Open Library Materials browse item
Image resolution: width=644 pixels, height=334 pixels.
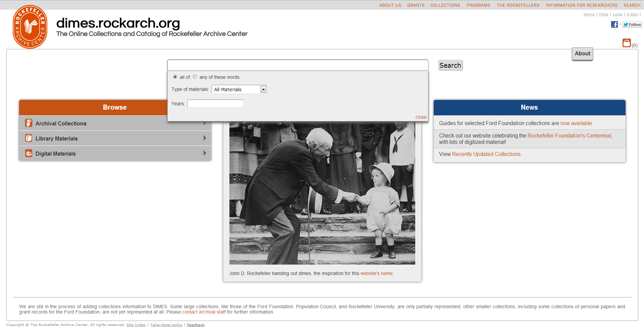click(x=115, y=138)
